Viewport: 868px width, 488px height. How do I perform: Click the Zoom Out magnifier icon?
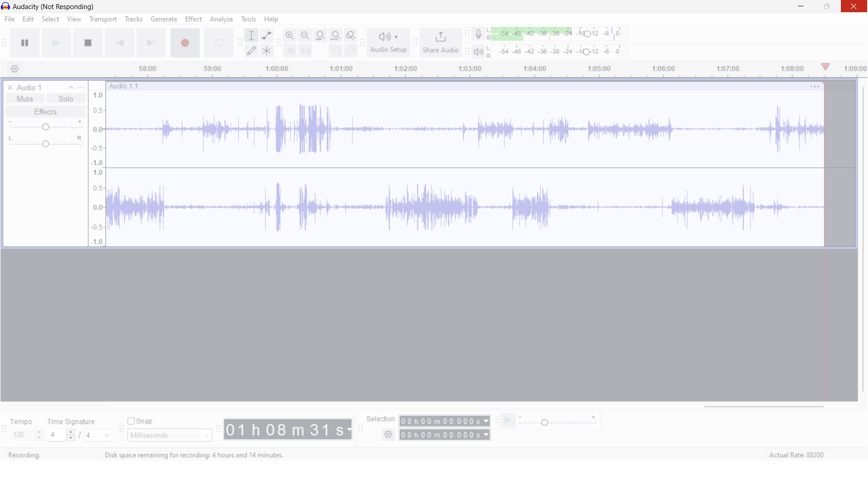[305, 36]
